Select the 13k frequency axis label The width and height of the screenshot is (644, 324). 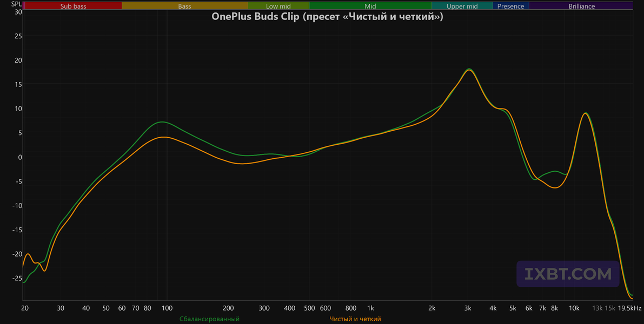pyautogui.click(x=597, y=308)
